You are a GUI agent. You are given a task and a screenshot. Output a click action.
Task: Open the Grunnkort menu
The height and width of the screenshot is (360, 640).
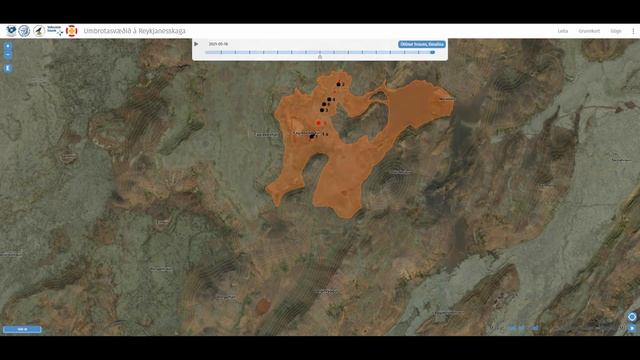tap(589, 31)
